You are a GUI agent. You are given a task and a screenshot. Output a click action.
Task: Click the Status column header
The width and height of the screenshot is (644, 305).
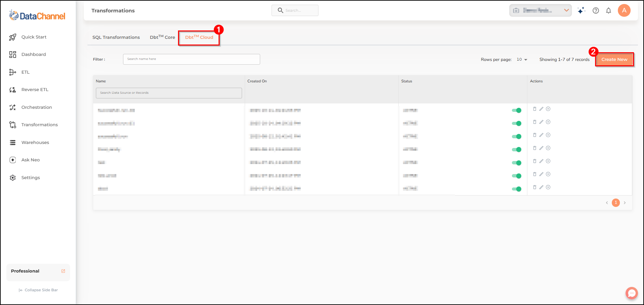407,81
